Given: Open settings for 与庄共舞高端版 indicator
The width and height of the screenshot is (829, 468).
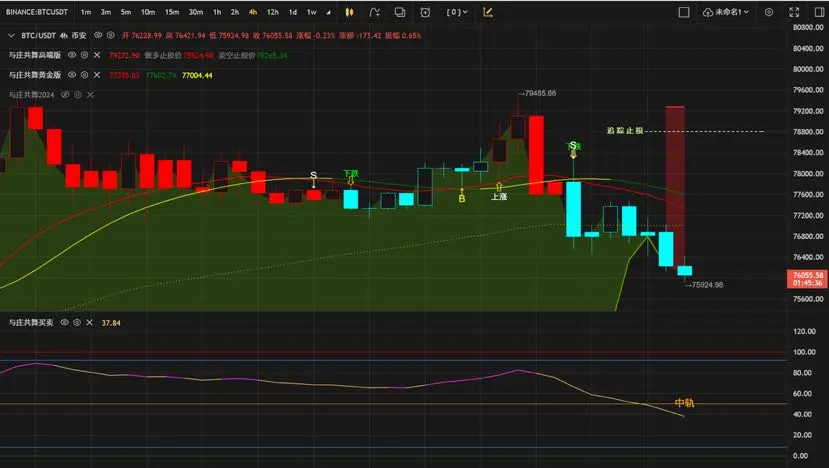Looking at the screenshot, I should pyautogui.click(x=84, y=55).
